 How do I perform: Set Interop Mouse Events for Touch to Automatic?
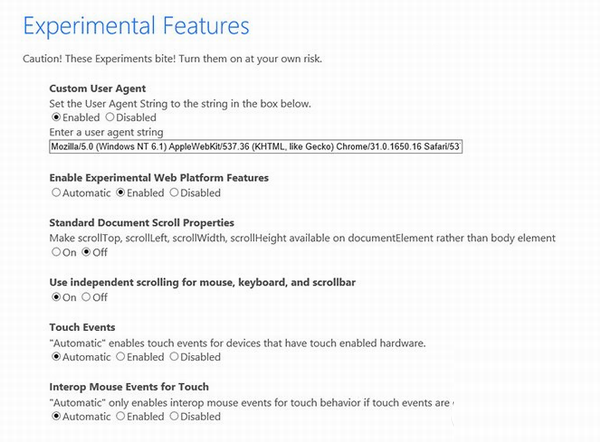(55, 416)
